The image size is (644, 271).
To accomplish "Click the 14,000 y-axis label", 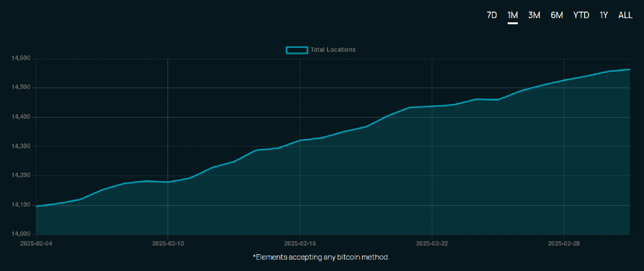I will point(21,234).
